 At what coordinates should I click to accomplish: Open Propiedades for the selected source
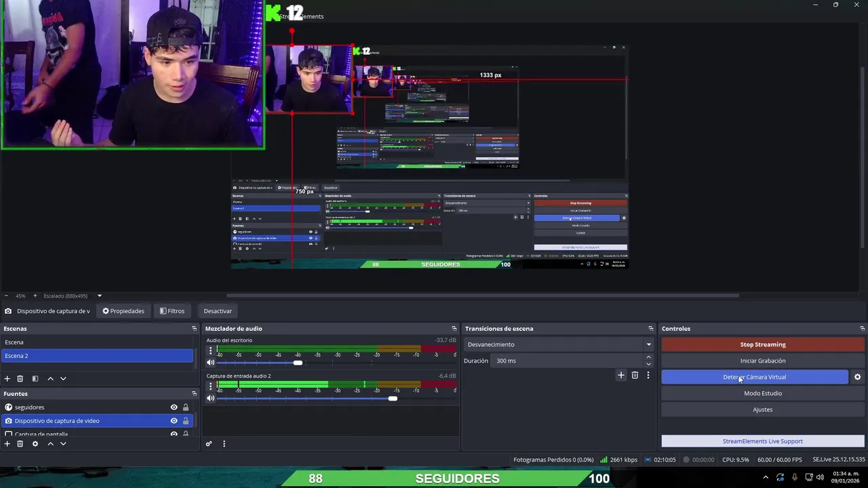click(123, 311)
